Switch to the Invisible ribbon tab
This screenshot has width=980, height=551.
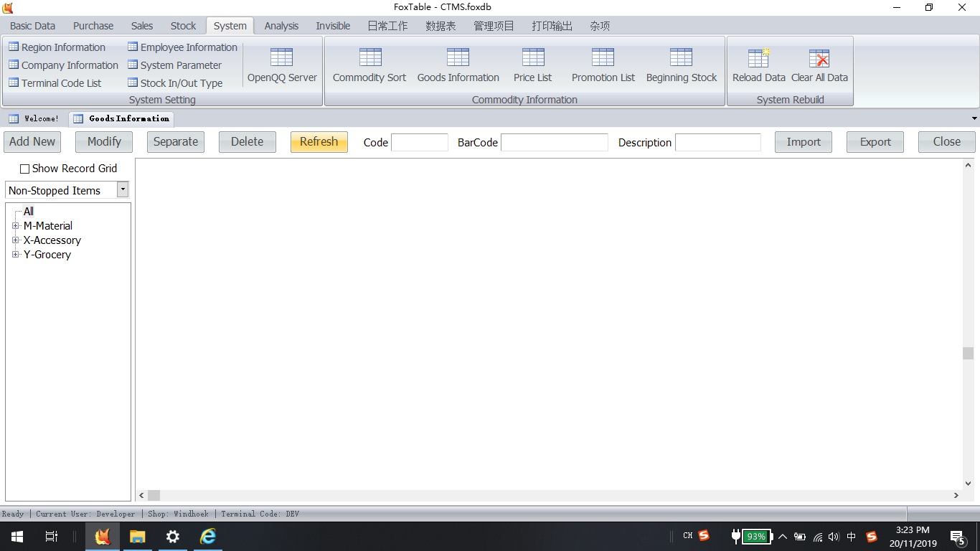(333, 26)
